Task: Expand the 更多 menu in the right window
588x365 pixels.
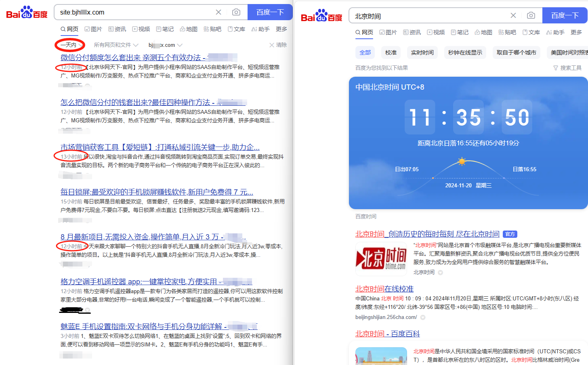Action: (x=576, y=32)
